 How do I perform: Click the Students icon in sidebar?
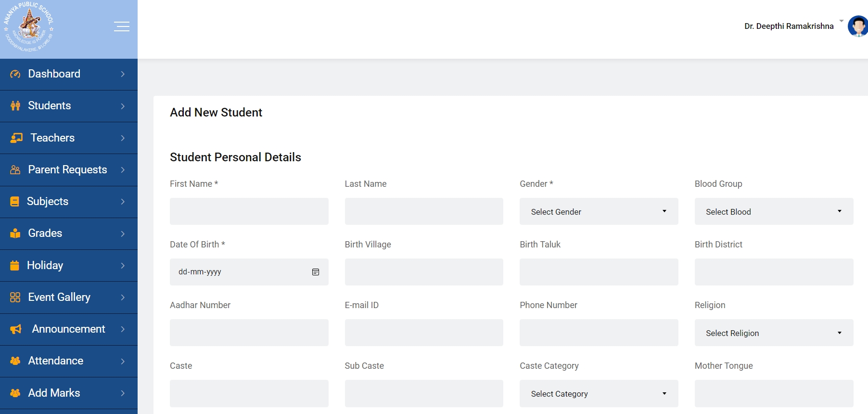(x=15, y=106)
